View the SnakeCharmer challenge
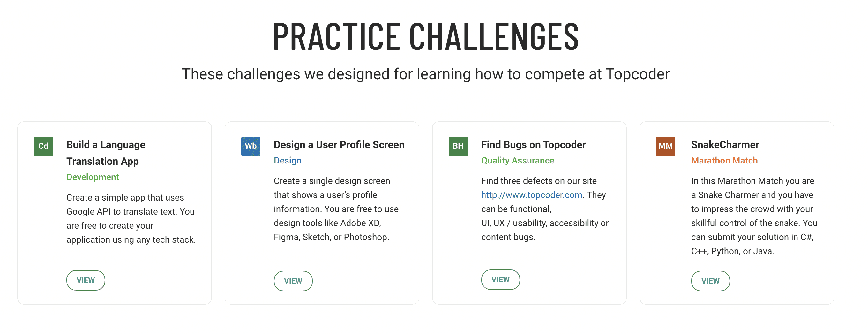The image size is (868, 334). coord(710,281)
